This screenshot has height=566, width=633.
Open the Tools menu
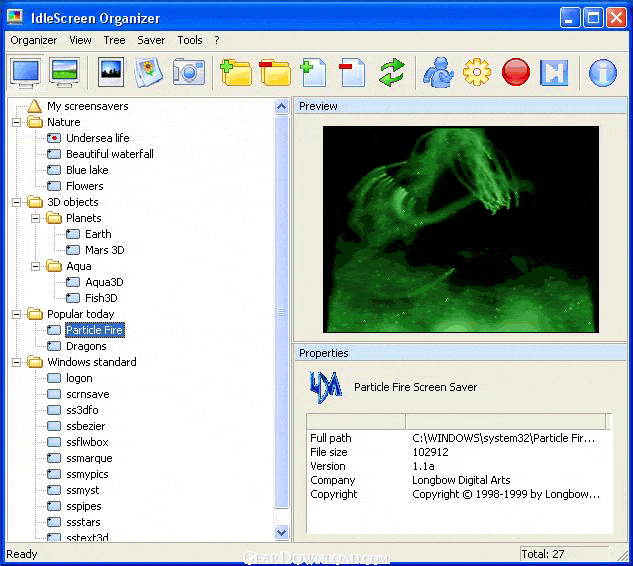click(x=190, y=40)
